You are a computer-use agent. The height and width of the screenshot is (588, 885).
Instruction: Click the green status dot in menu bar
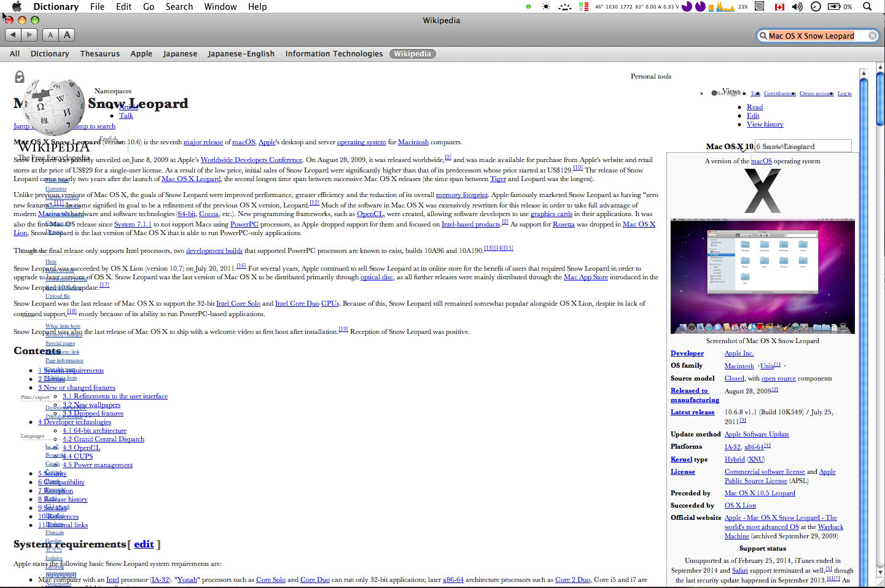[x=528, y=7]
